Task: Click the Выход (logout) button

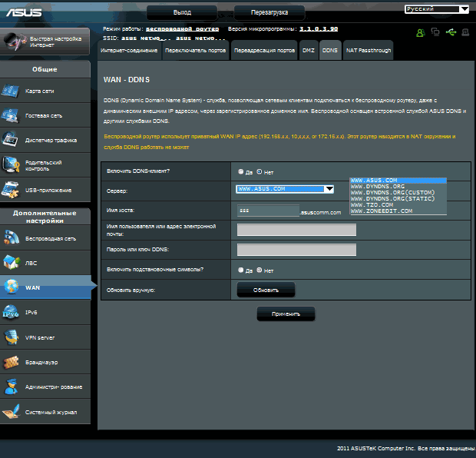Action: point(182,12)
